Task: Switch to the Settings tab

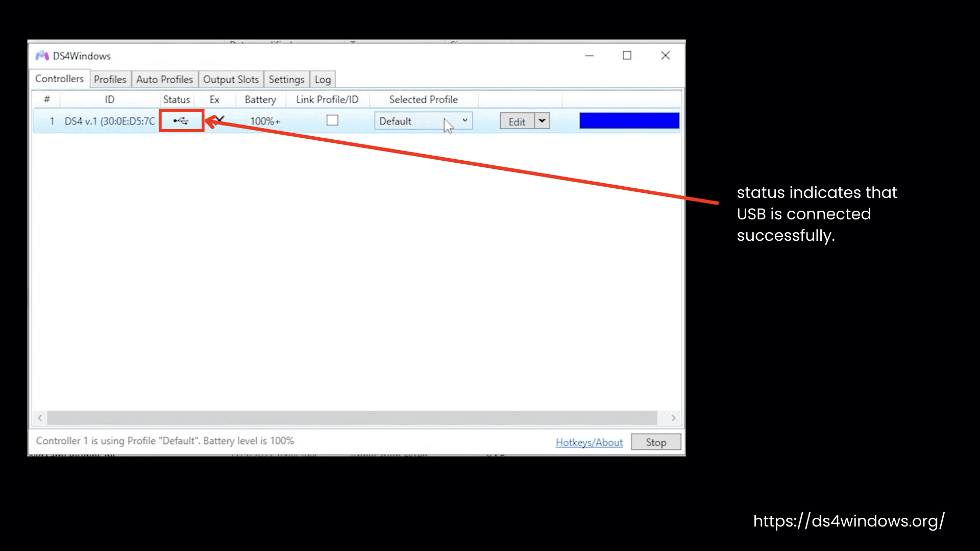Action: tap(286, 80)
